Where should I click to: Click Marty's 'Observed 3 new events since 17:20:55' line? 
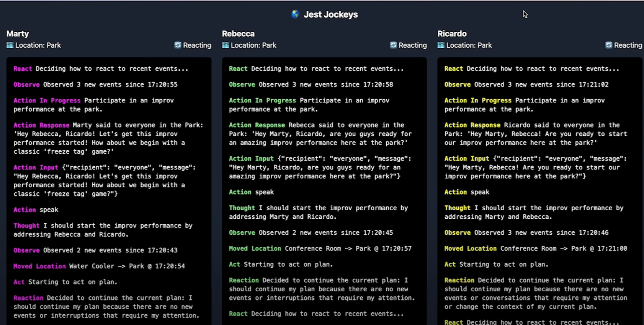95,84
